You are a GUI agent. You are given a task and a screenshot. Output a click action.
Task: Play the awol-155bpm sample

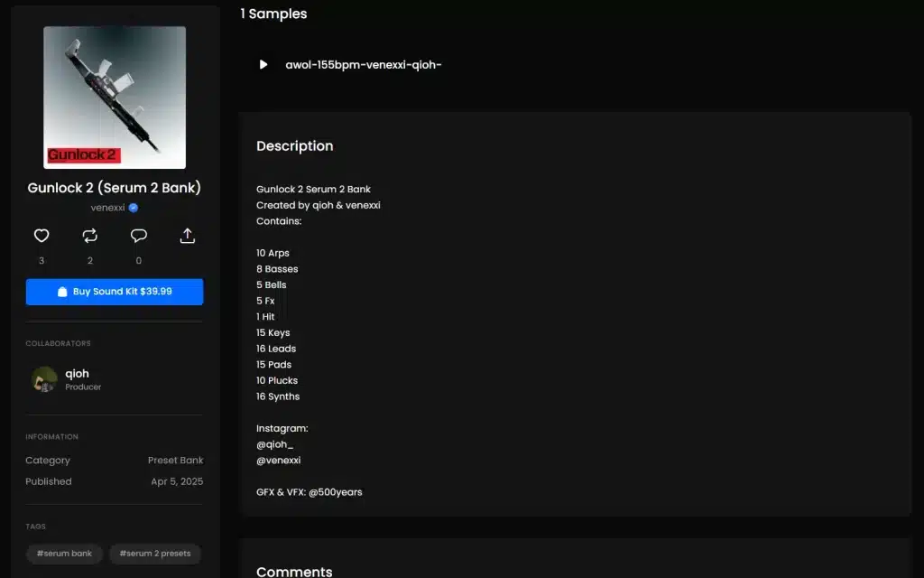pyautogui.click(x=263, y=64)
